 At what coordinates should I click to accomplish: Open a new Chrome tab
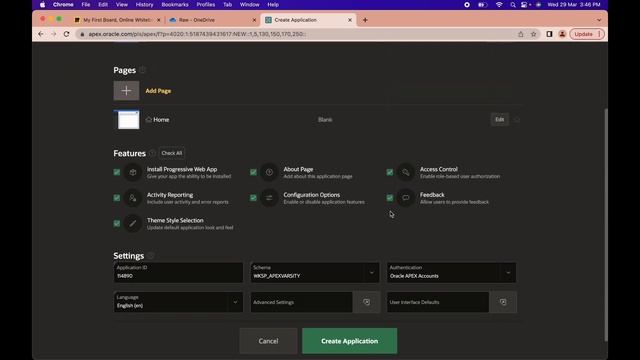pyautogui.click(x=365, y=20)
